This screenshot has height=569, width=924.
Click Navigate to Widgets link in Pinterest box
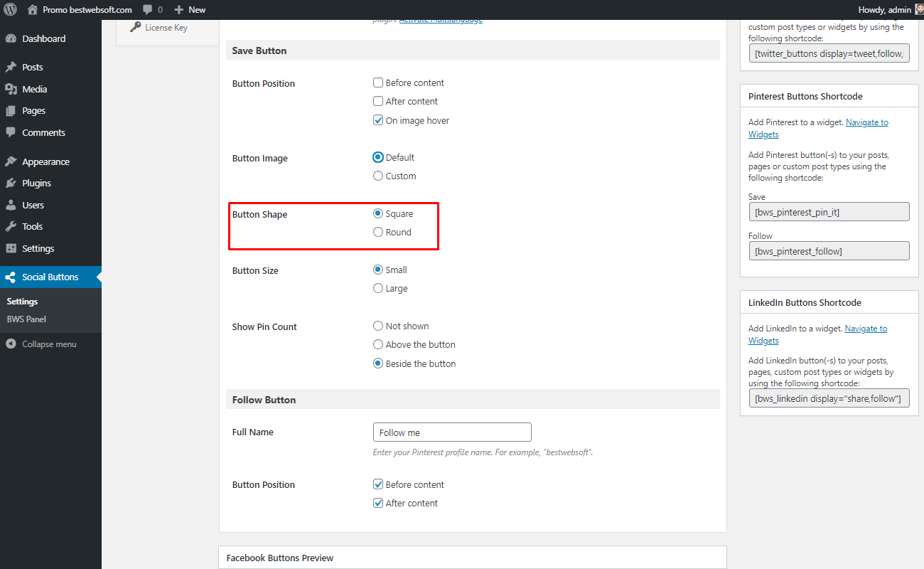[818, 128]
